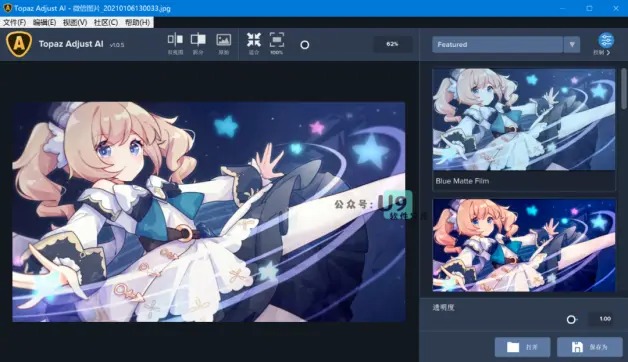Viewport: 628px width, 362px height.
Task: Click the fit-to-window zoom icon
Action: tap(254, 43)
